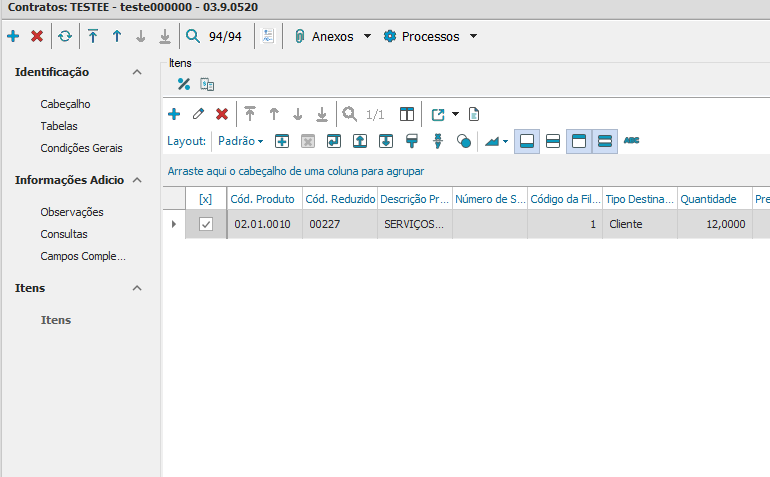Screen dimensions: 770x477
Task: Click the red X delete record icon in the top toolbar
Action: 37,37
